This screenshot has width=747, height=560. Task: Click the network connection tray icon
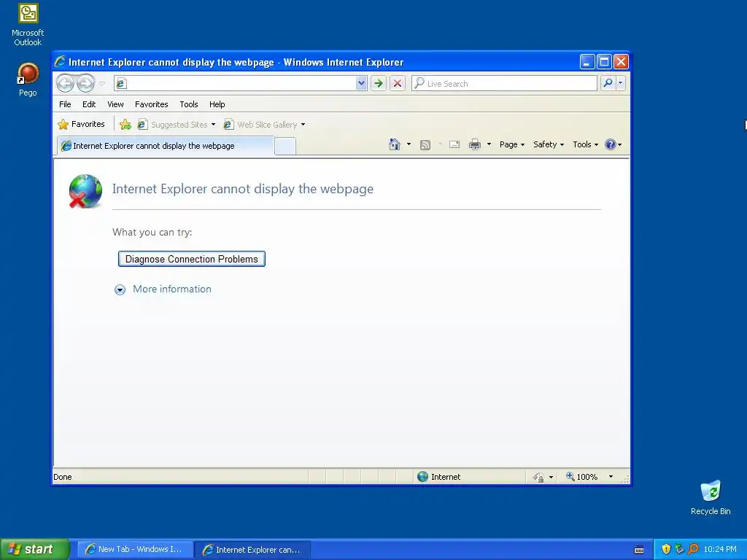click(x=679, y=549)
